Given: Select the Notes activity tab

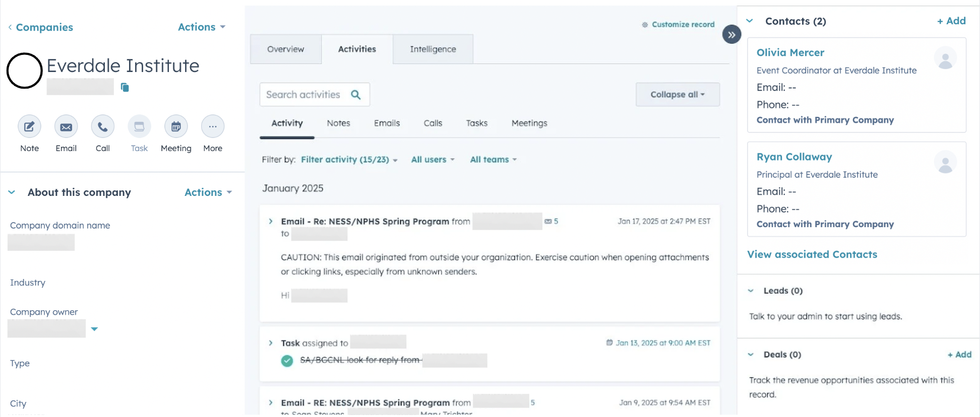Looking at the screenshot, I should tap(338, 123).
